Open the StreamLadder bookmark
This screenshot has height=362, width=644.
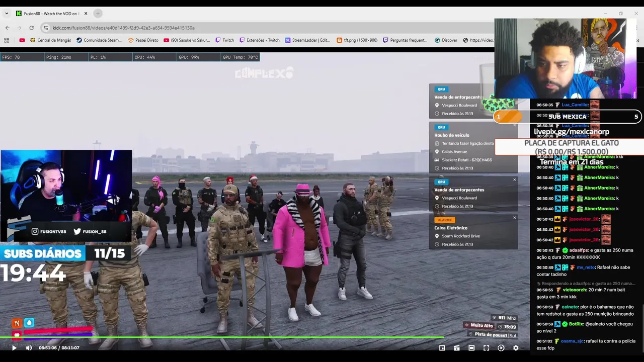point(307,40)
